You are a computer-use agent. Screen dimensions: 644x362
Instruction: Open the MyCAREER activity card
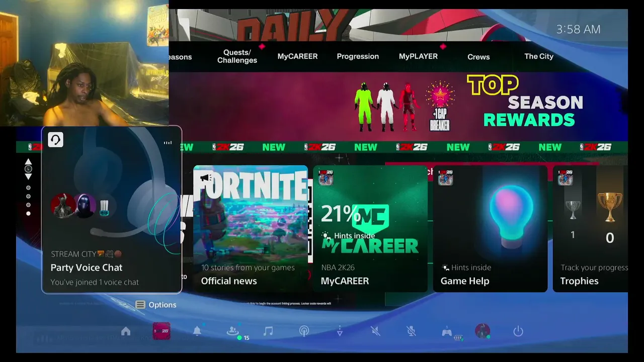(x=370, y=228)
